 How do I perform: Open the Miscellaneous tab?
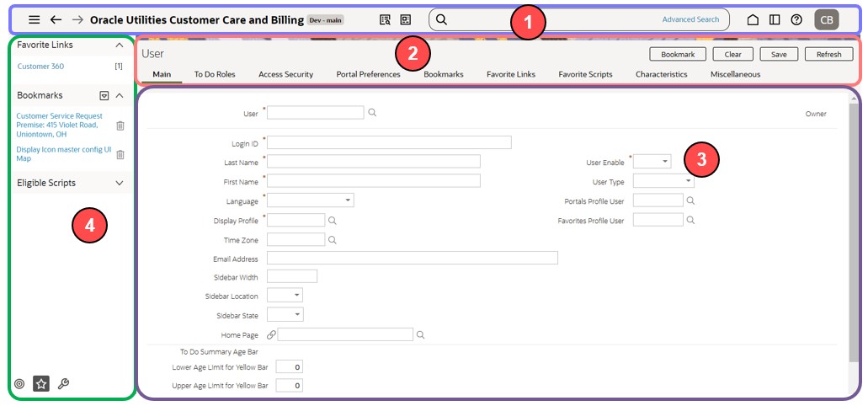[735, 74]
